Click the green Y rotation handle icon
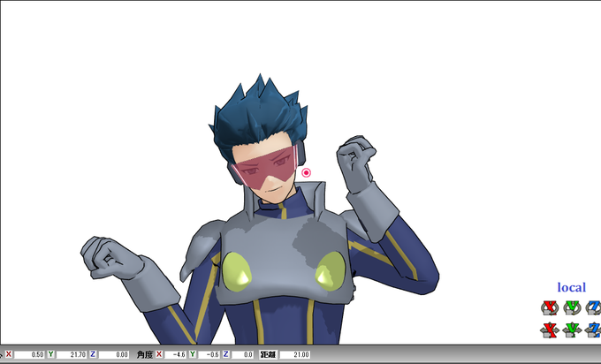Viewport: 601px width, 364px height. [x=572, y=307]
